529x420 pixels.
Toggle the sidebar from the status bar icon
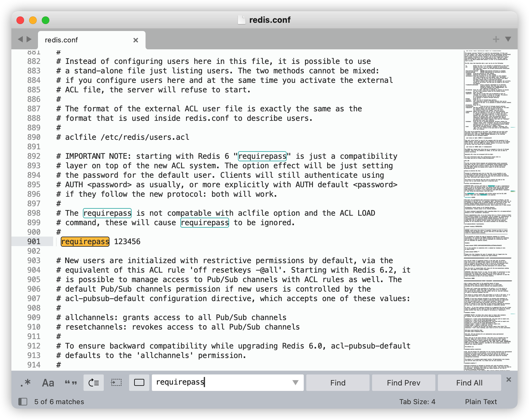click(23, 402)
